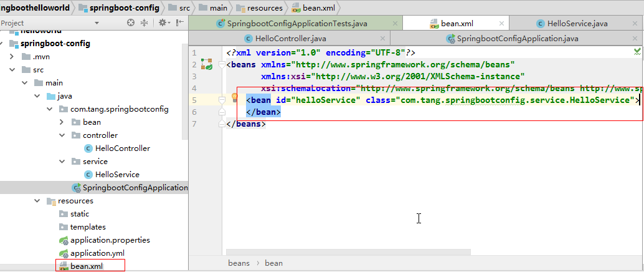The image size is (644, 272).
Task: Select the templates folder
Action: (x=83, y=227)
